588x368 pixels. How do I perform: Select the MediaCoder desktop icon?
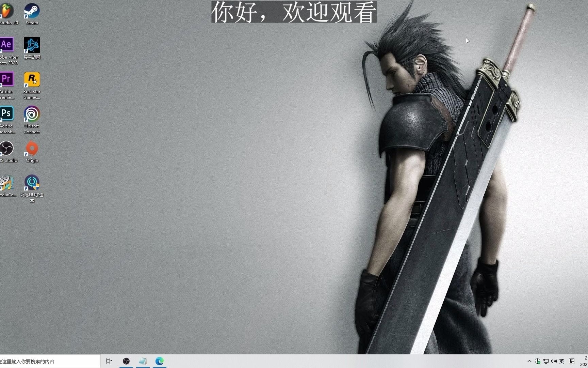(x=7, y=186)
